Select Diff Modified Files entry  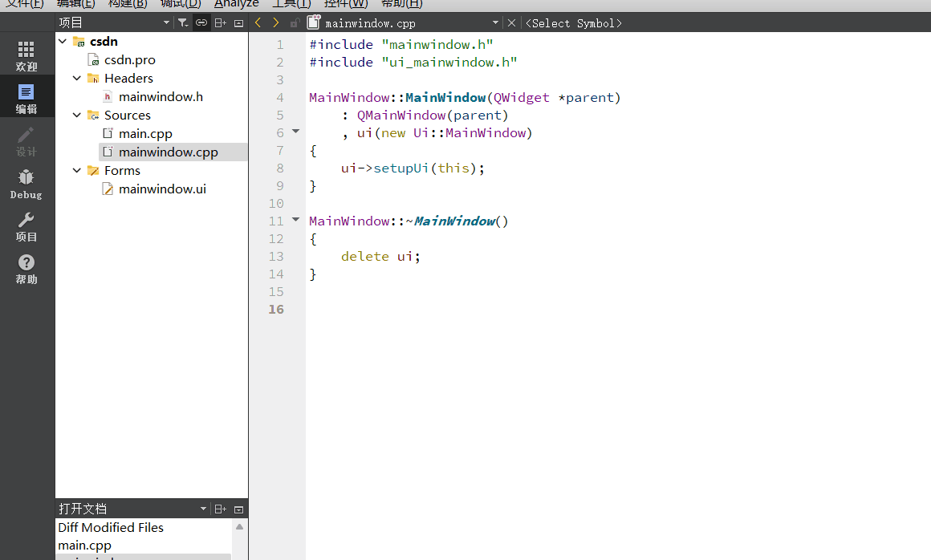111,527
